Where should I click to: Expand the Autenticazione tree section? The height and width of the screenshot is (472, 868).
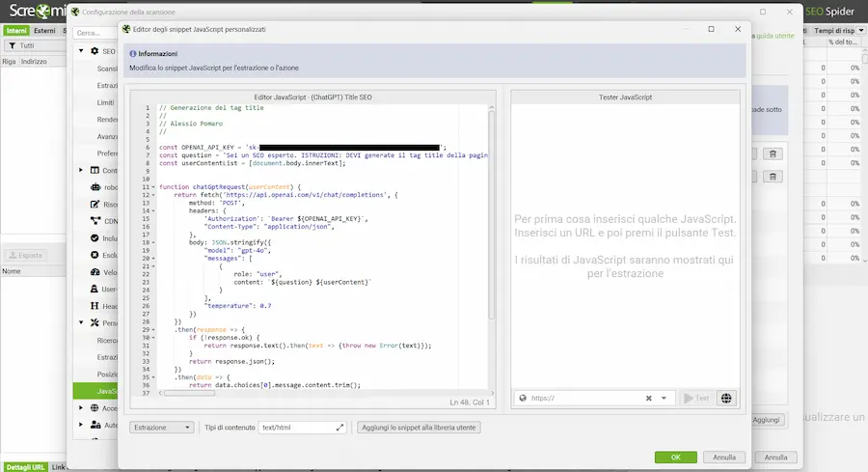(81, 425)
